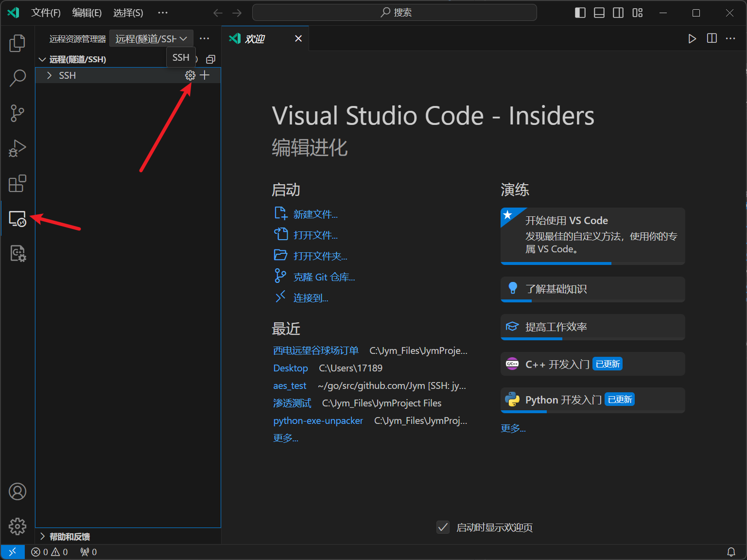Open SSH config file with gear icon
Screen dimensions: 747x560
click(x=190, y=75)
